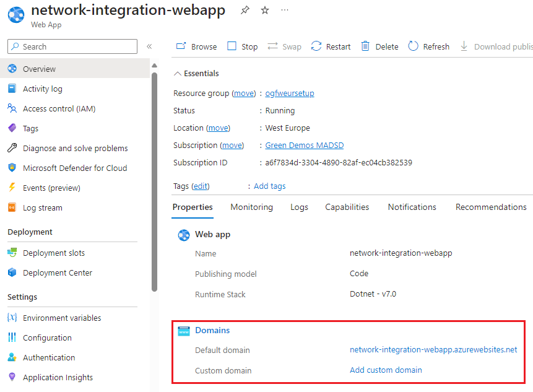Collapse the left navigation pane
This screenshot has width=533, height=392.
pyautogui.click(x=149, y=46)
